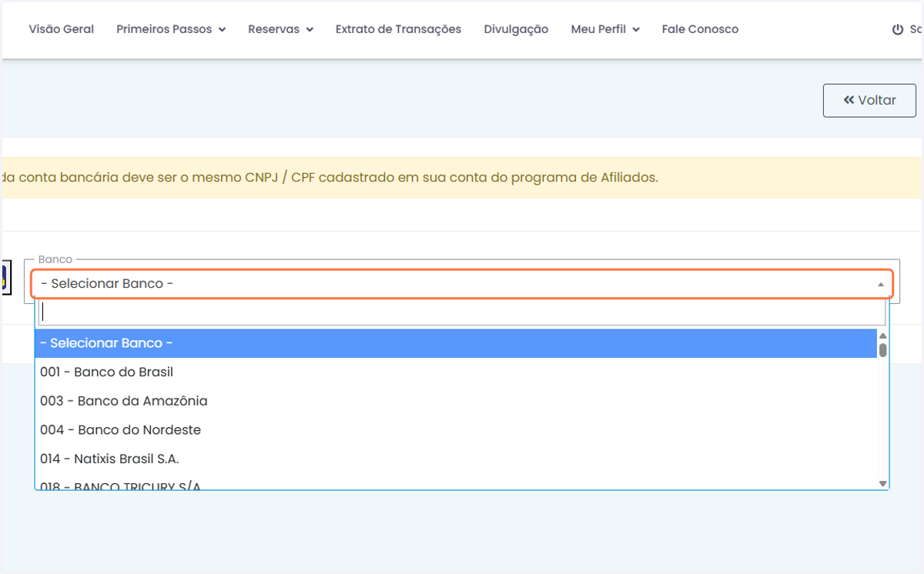Image resolution: width=924 pixels, height=574 pixels.
Task: Open the Fale Conosco page
Action: coord(700,29)
